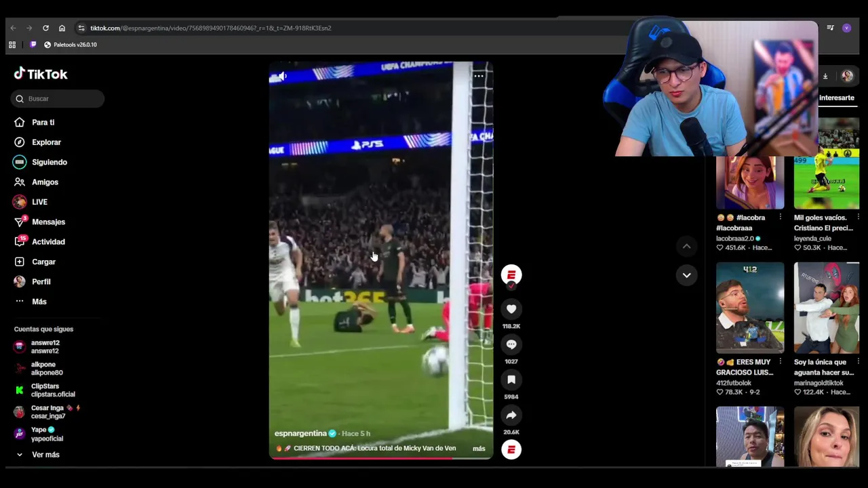
Task: Open the browser apps grid icon
Action: 12,45
